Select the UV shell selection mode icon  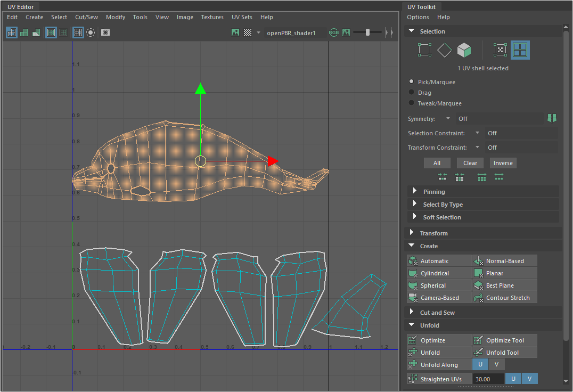tap(520, 50)
